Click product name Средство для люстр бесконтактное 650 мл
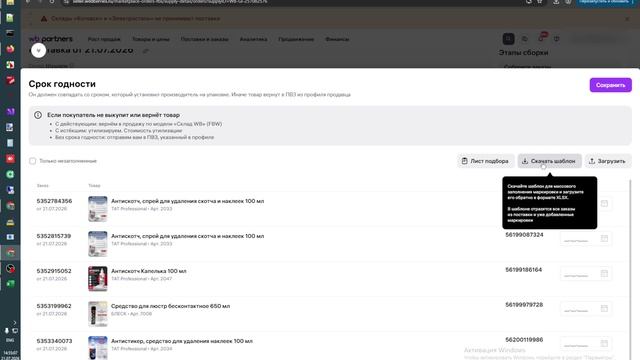 point(171,306)
